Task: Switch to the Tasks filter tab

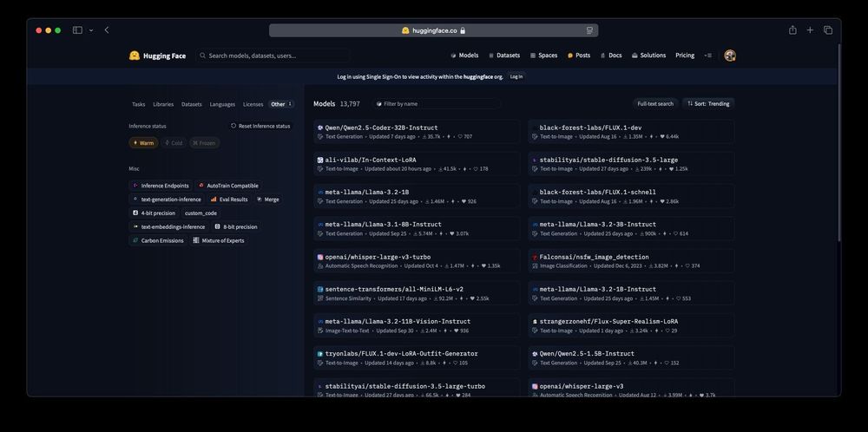Action: coord(138,104)
